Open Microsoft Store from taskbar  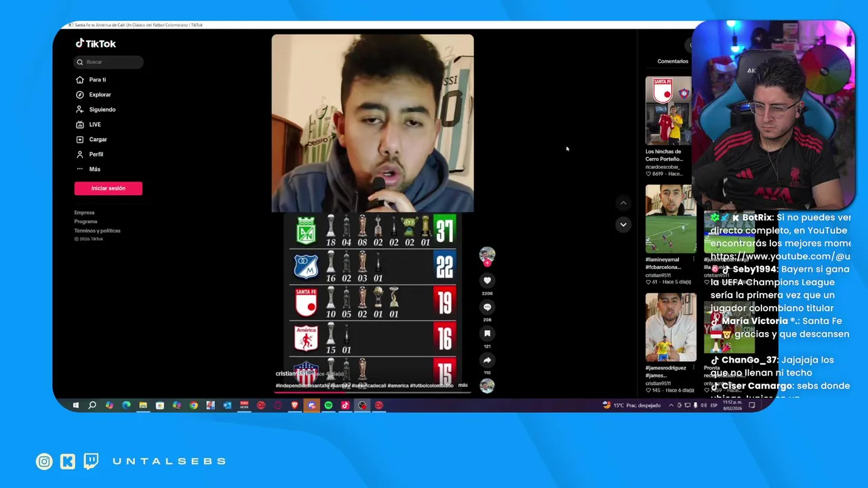[x=160, y=405]
